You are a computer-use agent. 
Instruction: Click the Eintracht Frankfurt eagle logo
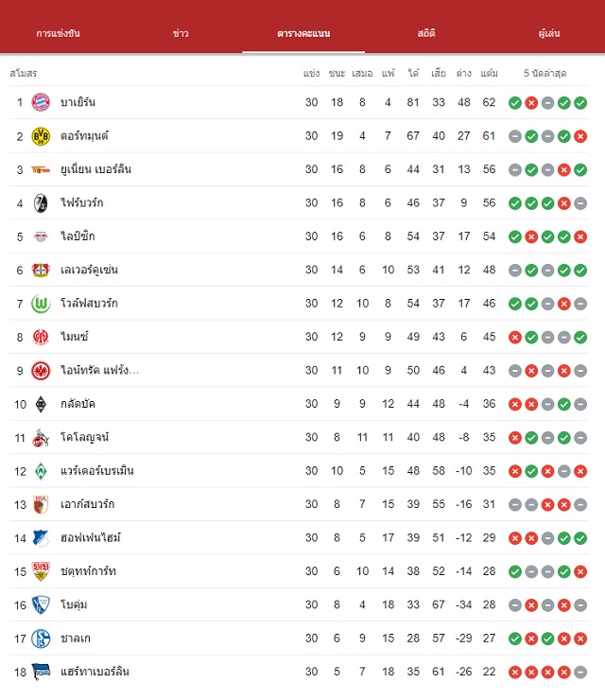pos(41,371)
